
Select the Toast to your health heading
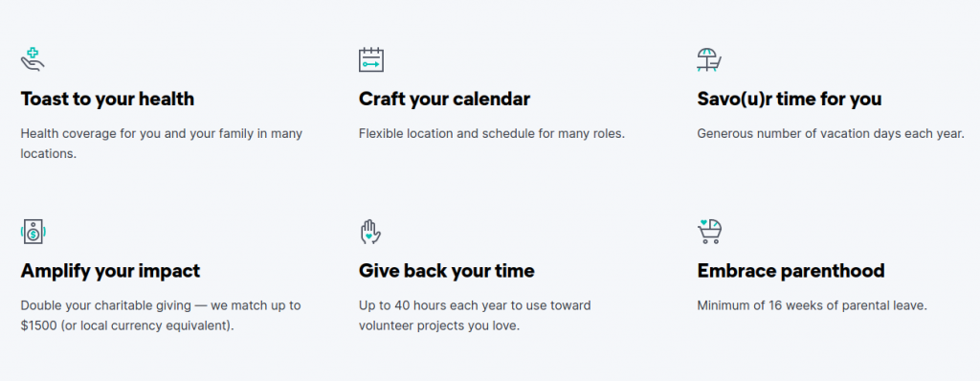pyautogui.click(x=107, y=99)
